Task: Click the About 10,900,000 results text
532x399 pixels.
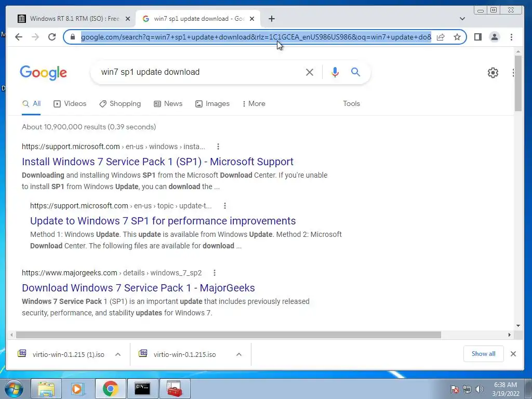Action: (89, 127)
